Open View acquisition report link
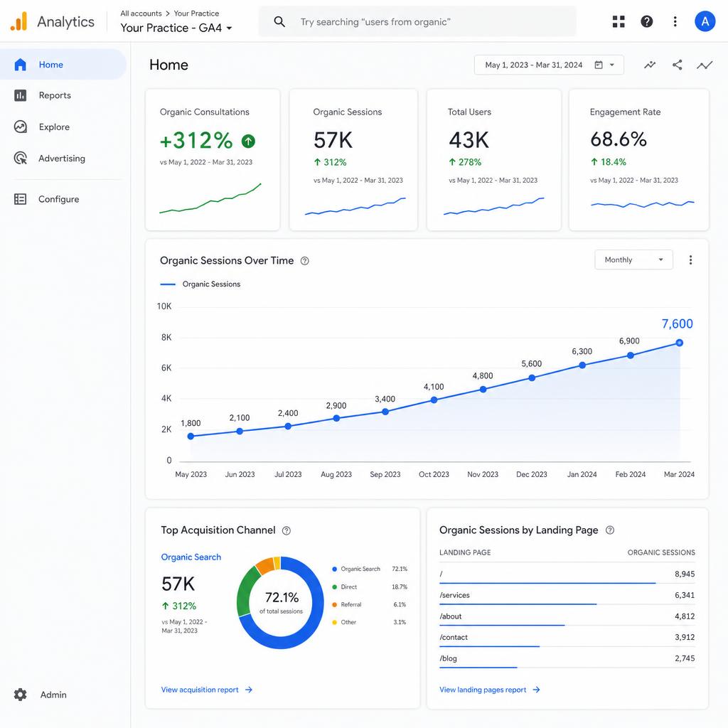The height and width of the screenshot is (728, 728). click(200, 690)
